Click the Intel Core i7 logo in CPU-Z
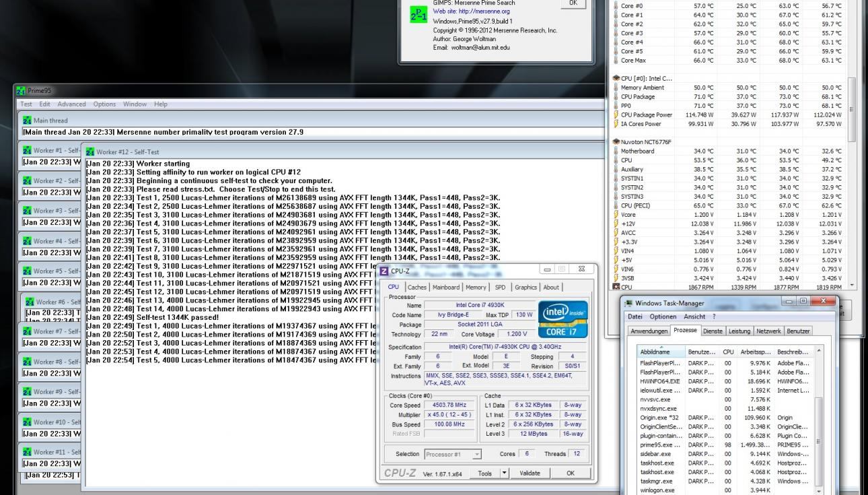 (x=563, y=319)
